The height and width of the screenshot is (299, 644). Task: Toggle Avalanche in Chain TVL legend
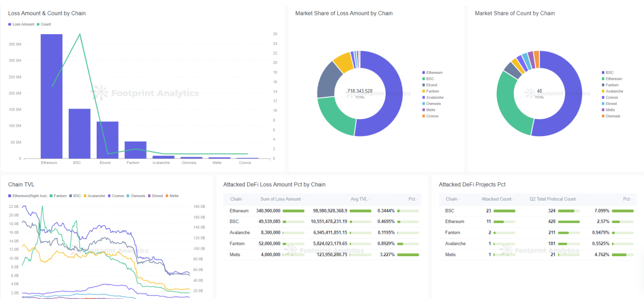point(96,196)
